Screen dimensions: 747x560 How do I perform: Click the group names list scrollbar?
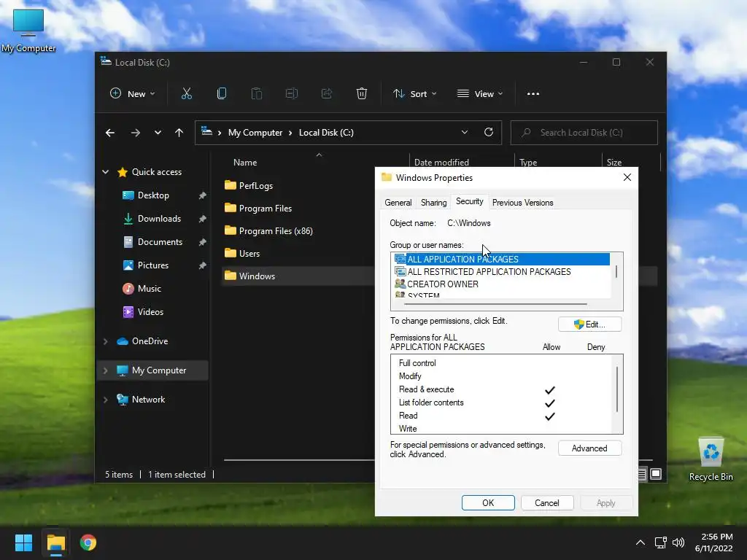tap(616, 272)
